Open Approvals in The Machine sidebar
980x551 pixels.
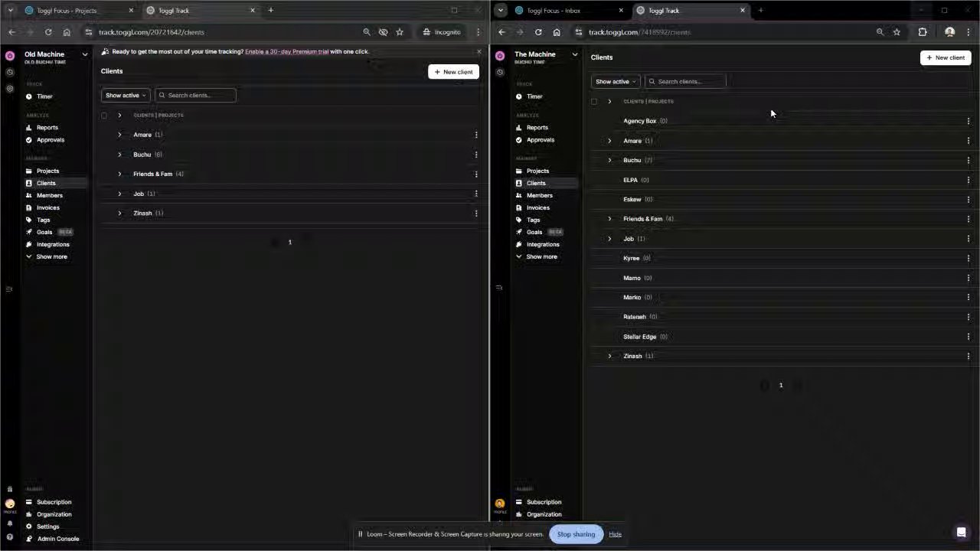[x=540, y=140]
